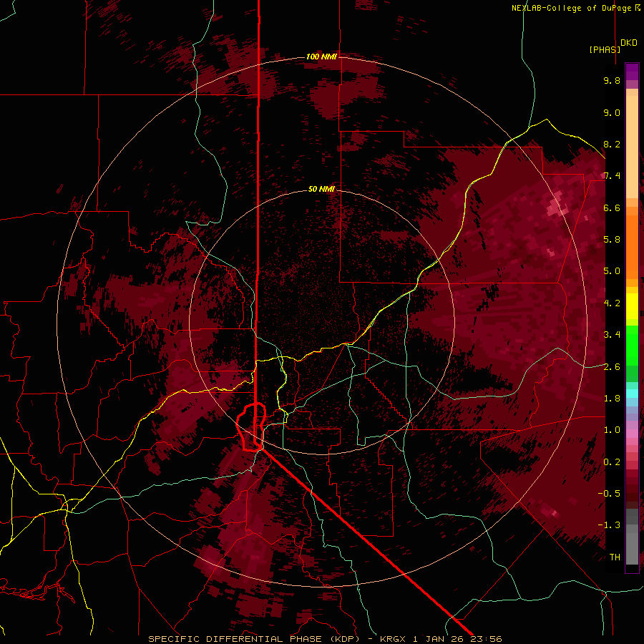Click the -1.3 scale value
The width and height of the screenshot is (644, 644).
[x=609, y=525]
